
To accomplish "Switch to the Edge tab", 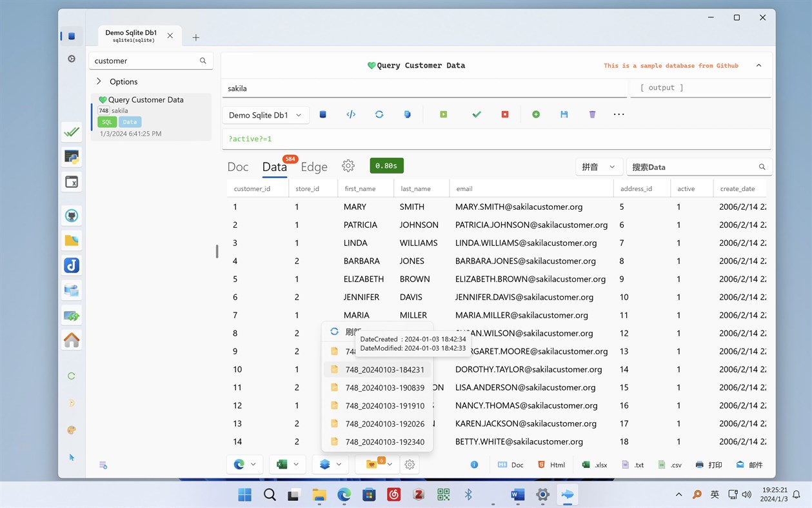I will click(314, 167).
